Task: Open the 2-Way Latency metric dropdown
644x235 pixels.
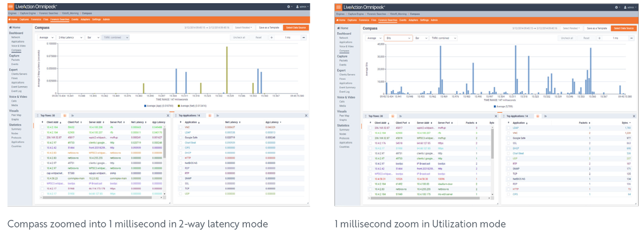Action: pyautogui.click(x=70, y=38)
